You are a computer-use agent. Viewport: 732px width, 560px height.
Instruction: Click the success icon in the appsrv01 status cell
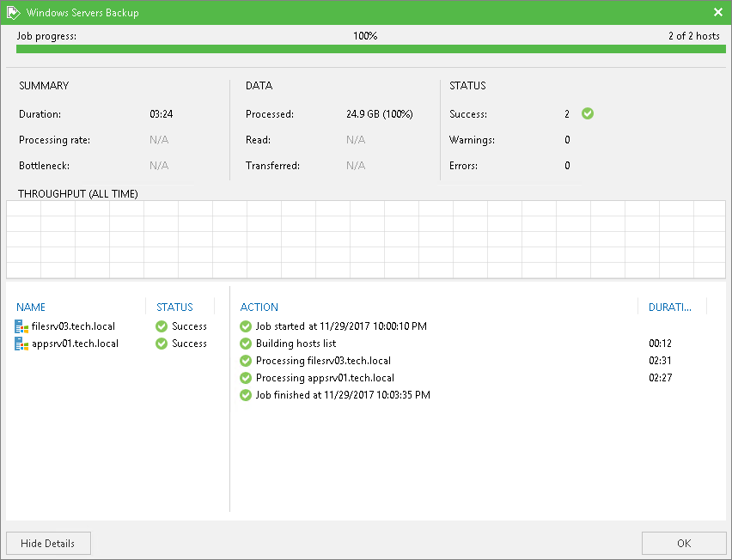(162, 344)
